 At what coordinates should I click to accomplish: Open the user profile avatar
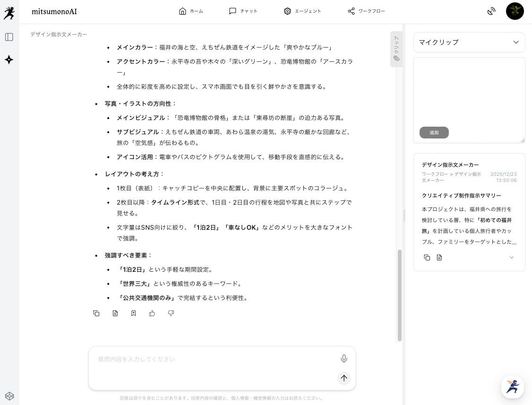click(x=515, y=11)
